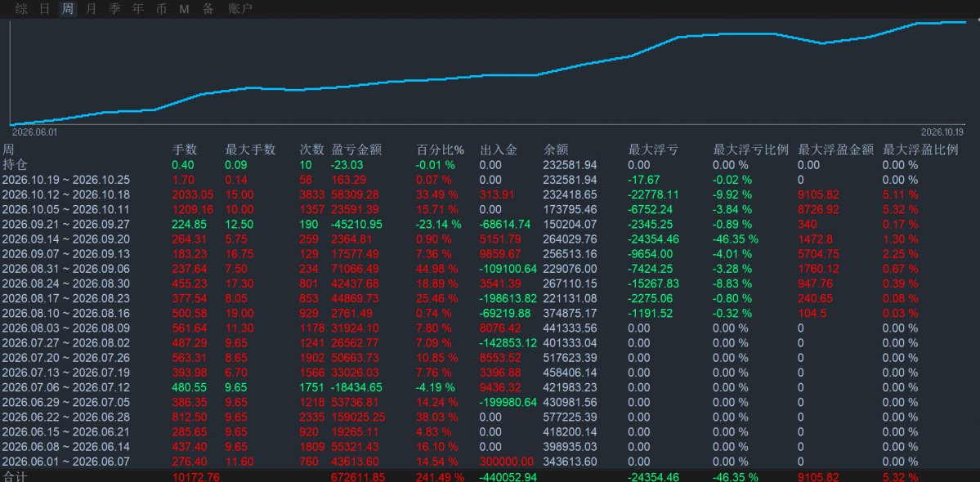The image size is (980, 482).
Task: Click the trade count 3833
Action: pos(312,194)
